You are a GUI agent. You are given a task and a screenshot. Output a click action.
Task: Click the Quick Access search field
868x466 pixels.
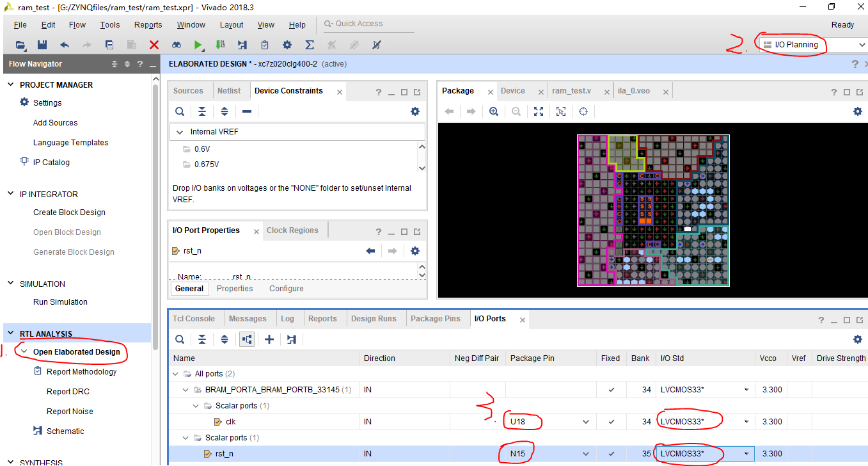pyautogui.click(x=368, y=24)
